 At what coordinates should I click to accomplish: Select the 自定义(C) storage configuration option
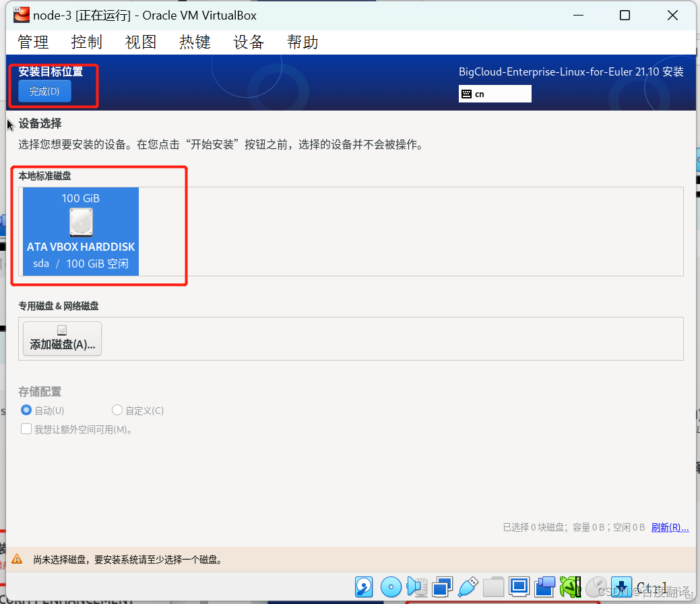tap(117, 410)
